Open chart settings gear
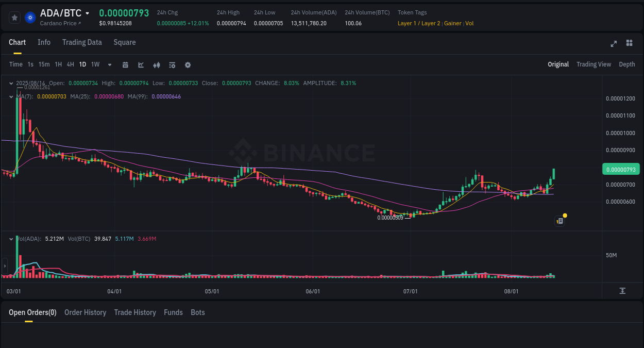 [x=188, y=65]
